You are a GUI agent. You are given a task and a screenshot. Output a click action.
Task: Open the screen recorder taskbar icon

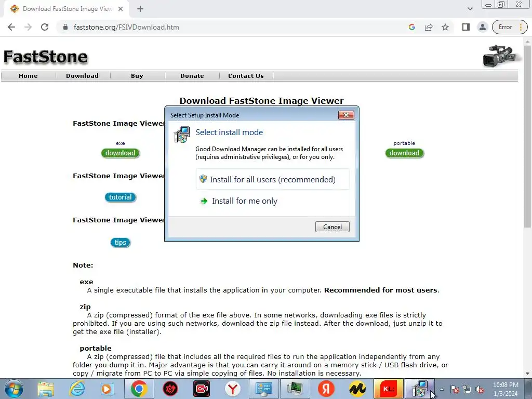pyautogui.click(x=202, y=389)
